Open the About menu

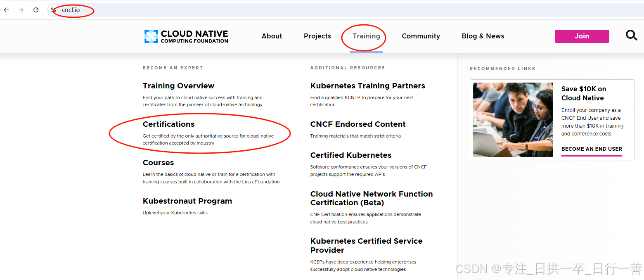(x=272, y=36)
